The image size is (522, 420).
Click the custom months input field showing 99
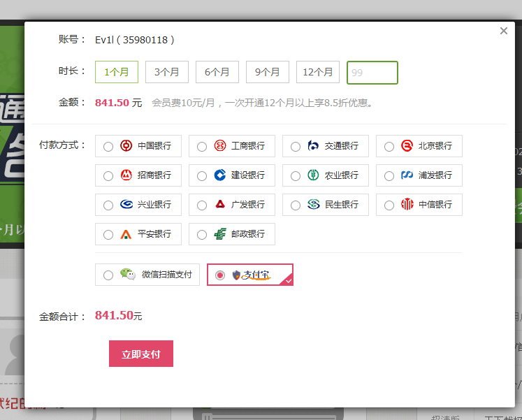tap(372, 73)
